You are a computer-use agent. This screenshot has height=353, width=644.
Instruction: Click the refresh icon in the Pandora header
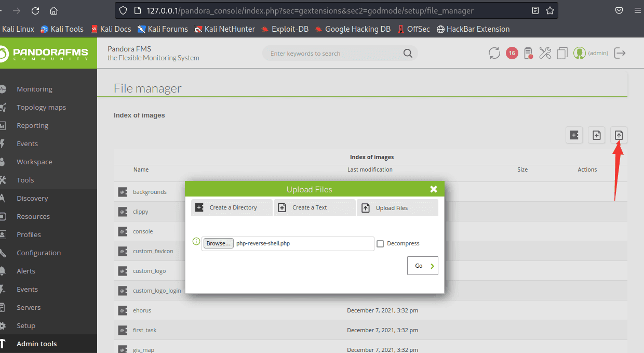pyautogui.click(x=494, y=53)
